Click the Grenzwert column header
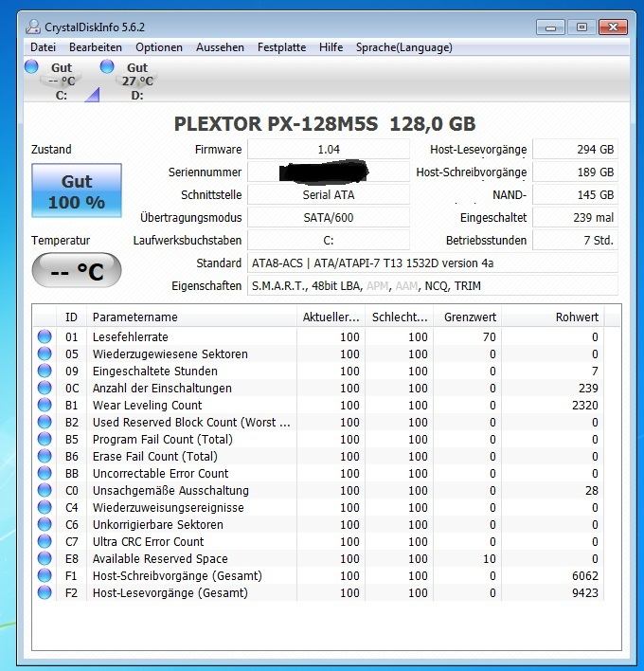The height and width of the screenshot is (671, 644). tap(468, 317)
